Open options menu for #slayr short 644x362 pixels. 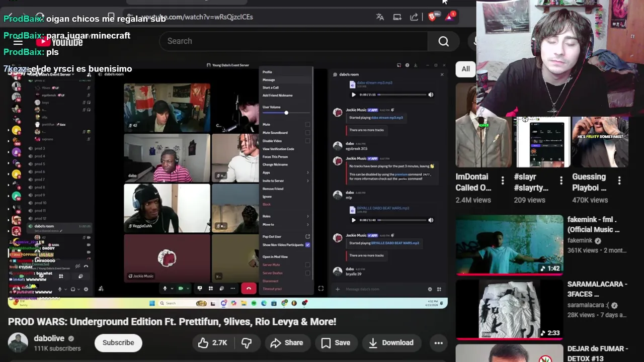tap(561, 180)
